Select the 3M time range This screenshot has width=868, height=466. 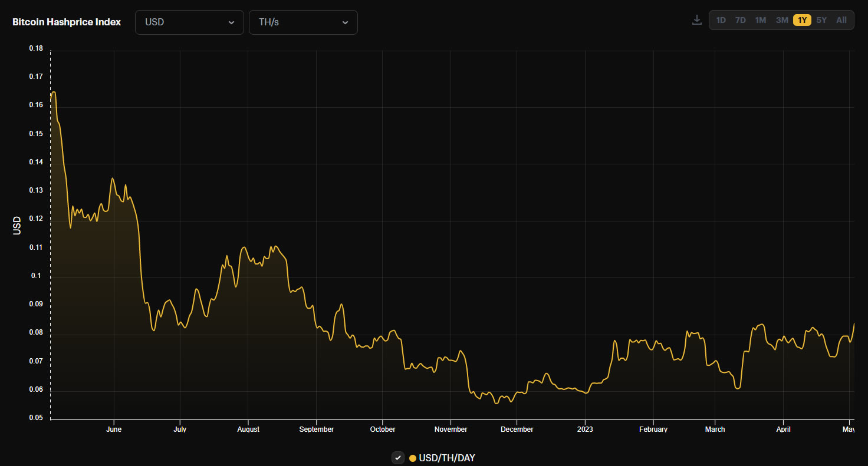[782, 20]
